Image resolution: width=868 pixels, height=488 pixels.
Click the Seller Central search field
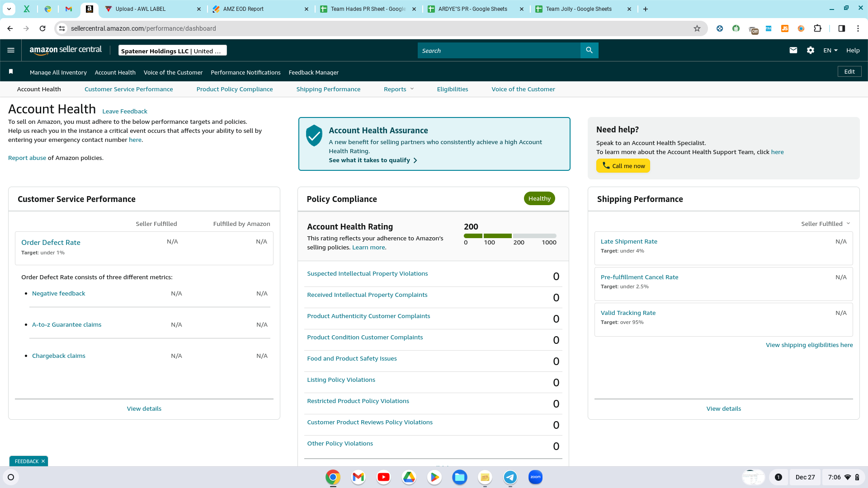[x=499, y=51]
